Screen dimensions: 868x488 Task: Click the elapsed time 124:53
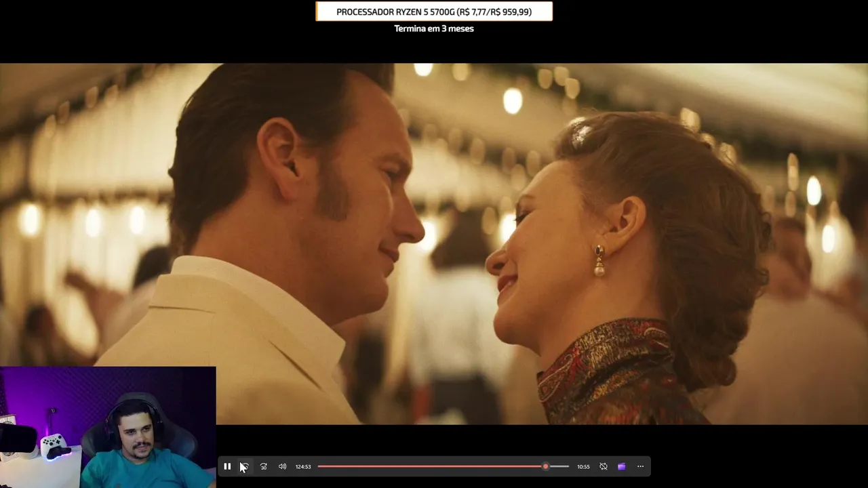tap(303, 466)
